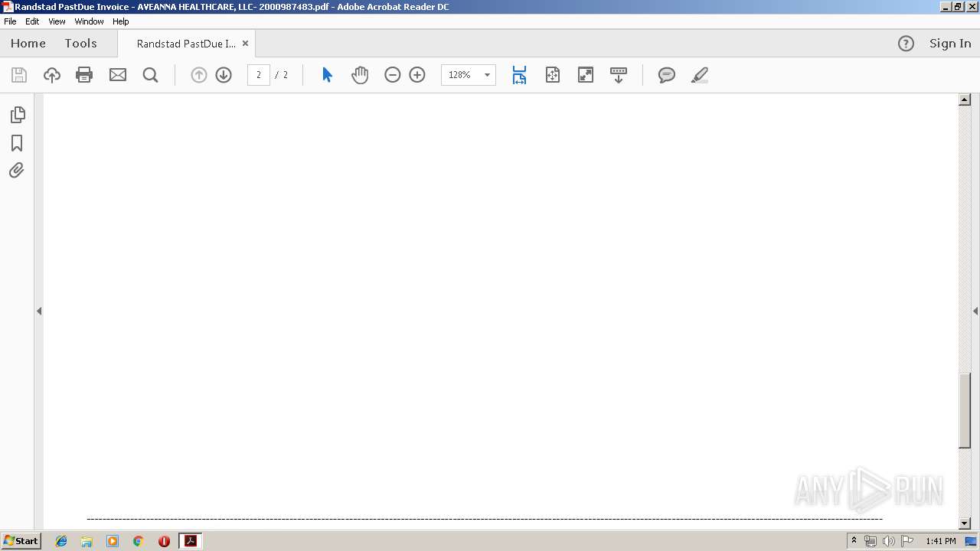Screen dimensions: 980x551
Task: Open volume control in system tray
Action: (x=888, y=541)
